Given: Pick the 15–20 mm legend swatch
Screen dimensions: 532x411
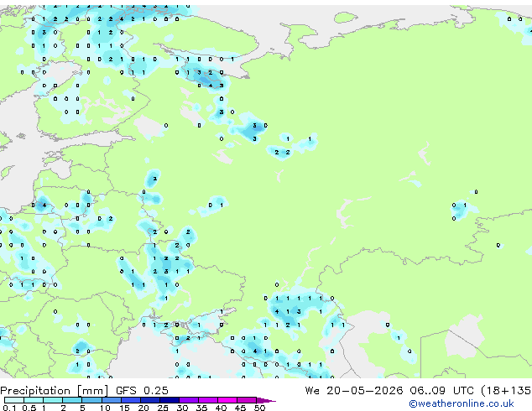Looking at the screenshot, I should point(130,400).
